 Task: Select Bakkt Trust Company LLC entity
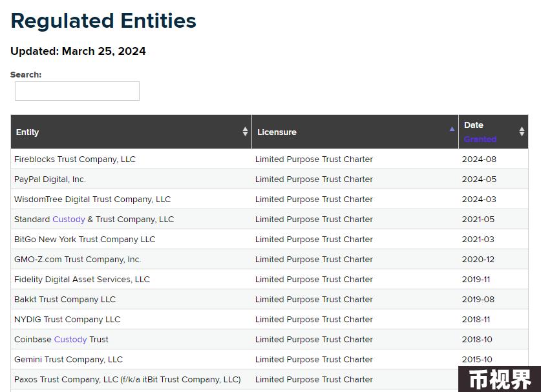[x=65, y=299]
